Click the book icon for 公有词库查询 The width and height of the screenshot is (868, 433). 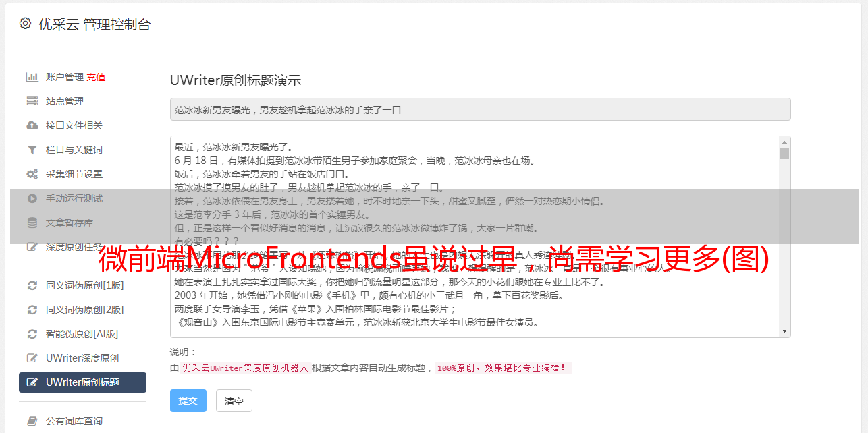32,421
